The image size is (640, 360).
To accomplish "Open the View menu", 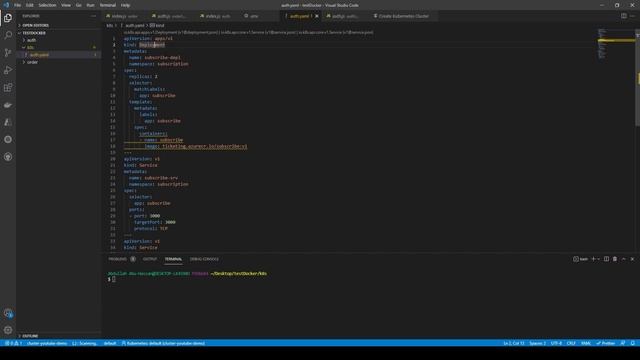I will [66, 5].
